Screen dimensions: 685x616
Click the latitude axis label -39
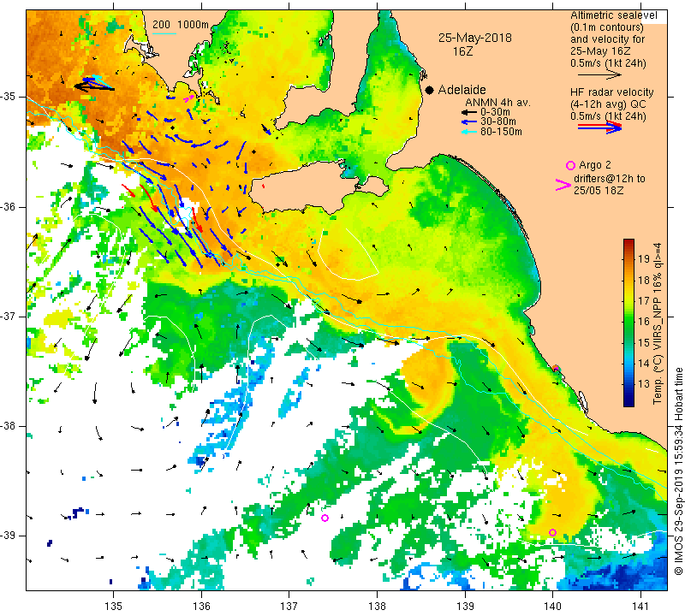[x=9, y=536]
